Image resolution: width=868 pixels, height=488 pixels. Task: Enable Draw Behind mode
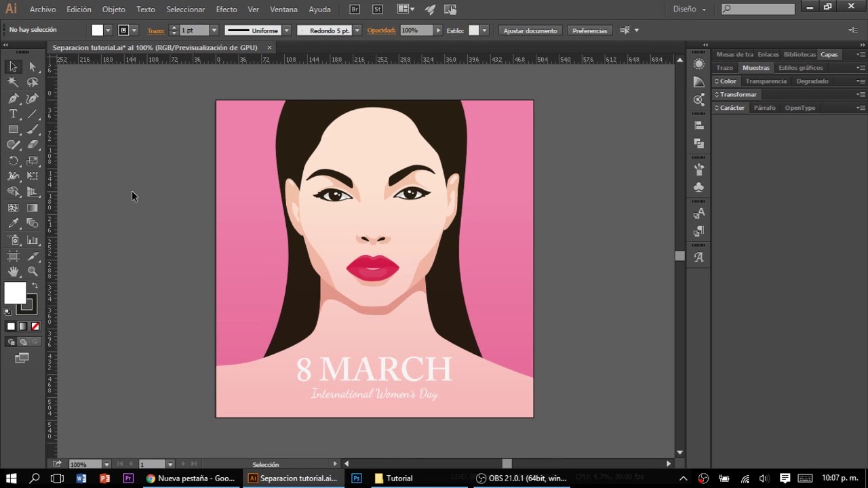point(23,342)
